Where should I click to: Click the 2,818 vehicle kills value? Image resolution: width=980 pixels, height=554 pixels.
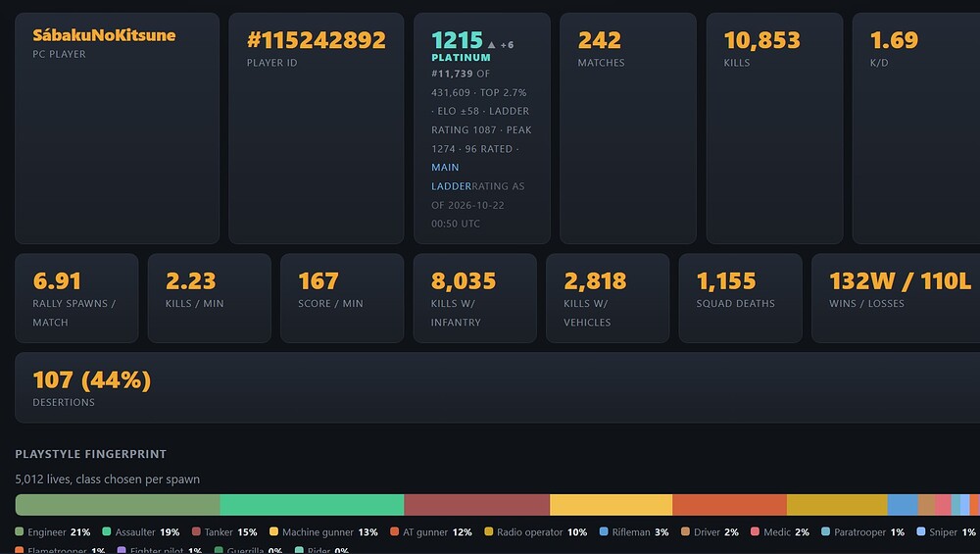click(595, 280)
